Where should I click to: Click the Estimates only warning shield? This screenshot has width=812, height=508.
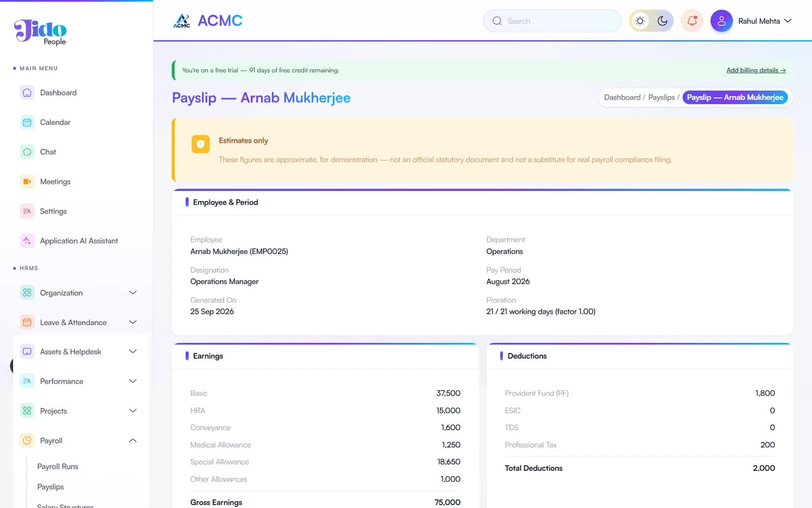pos(200,144)
